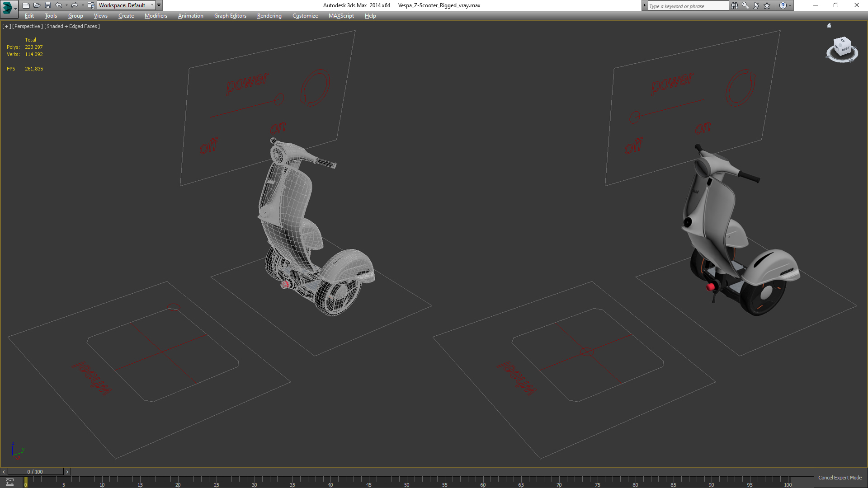868x488 pixels.
Task: Create a new scene with New icon
Action: coord(26,5)
